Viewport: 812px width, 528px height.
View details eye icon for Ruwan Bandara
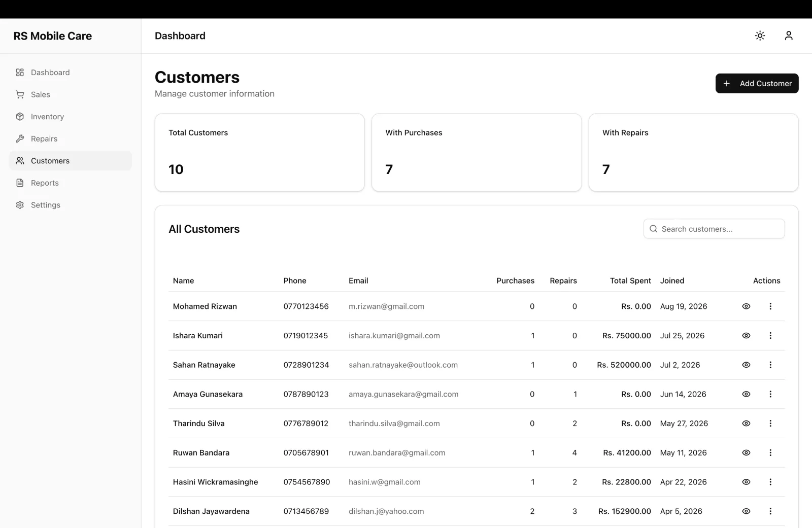click(746, 452)
